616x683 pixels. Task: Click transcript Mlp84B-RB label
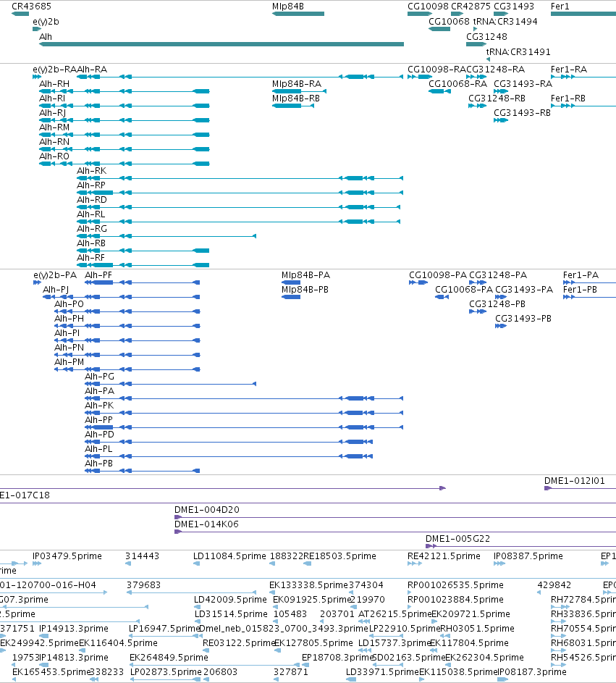pyautogui.click(x=296, y=99)
